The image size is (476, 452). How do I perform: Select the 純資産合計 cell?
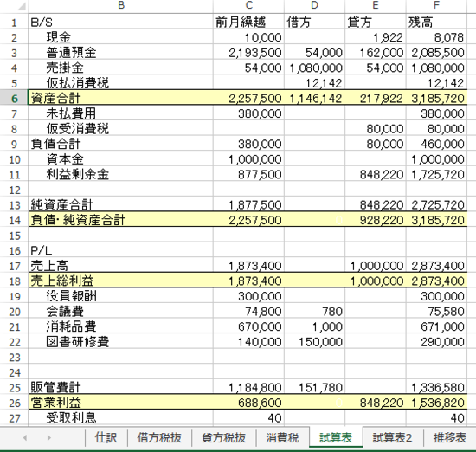(121, 204)
